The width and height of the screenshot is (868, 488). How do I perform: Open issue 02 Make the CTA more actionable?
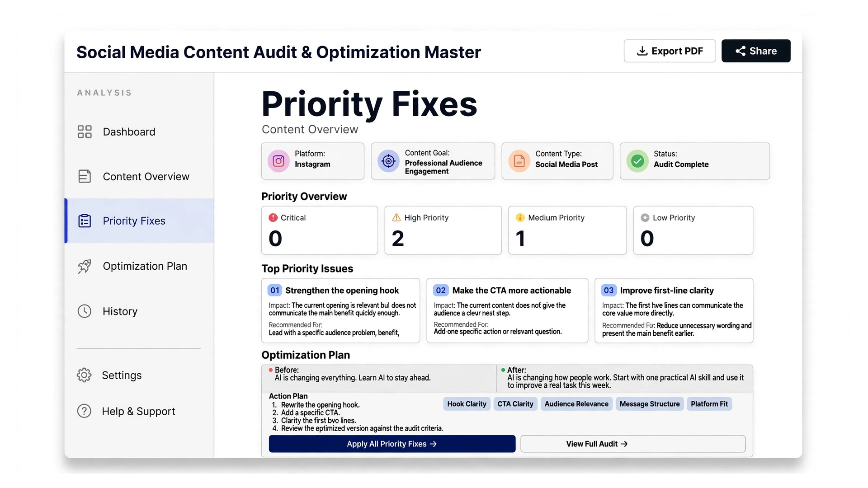click(507, 310)
